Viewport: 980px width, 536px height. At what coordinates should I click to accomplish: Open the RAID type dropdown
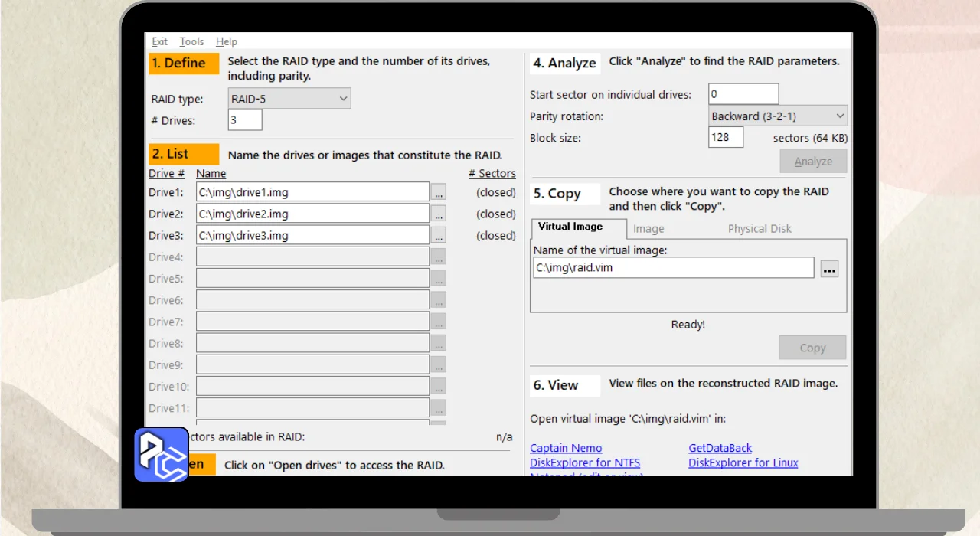click(289, 99)
